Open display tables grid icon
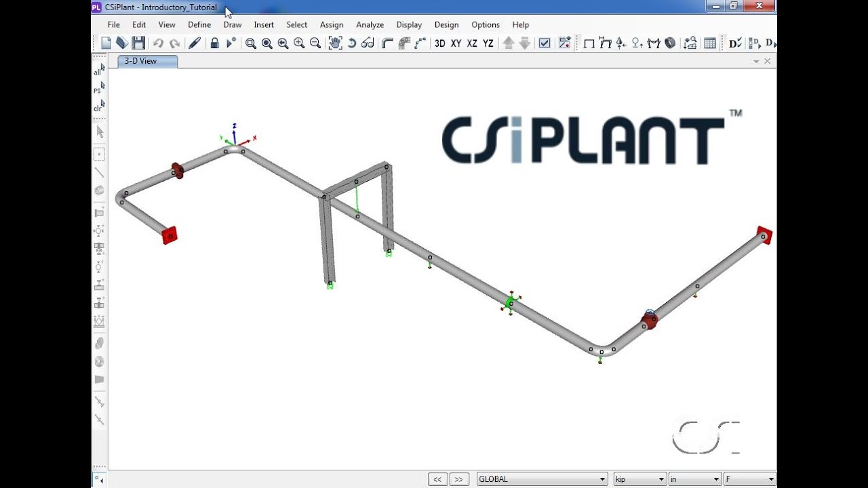The height and width of the screenshot is (488, 868). [x=710, y=43]
